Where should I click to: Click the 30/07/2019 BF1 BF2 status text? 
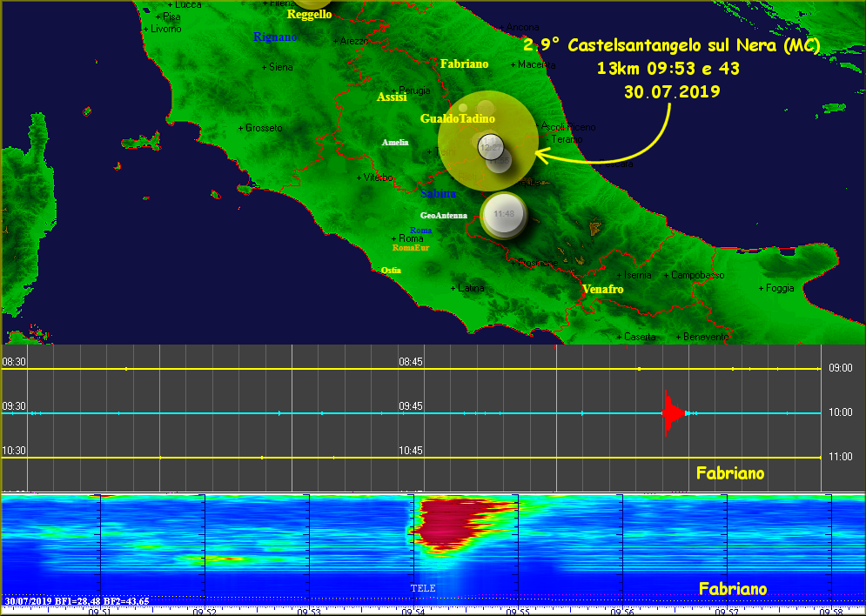pos(77,601)
